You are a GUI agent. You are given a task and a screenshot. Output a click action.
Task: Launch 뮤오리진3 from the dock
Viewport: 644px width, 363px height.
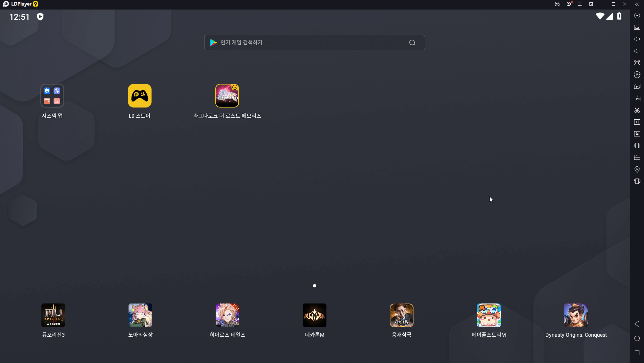pyautogui.click(x=53, y=315)
